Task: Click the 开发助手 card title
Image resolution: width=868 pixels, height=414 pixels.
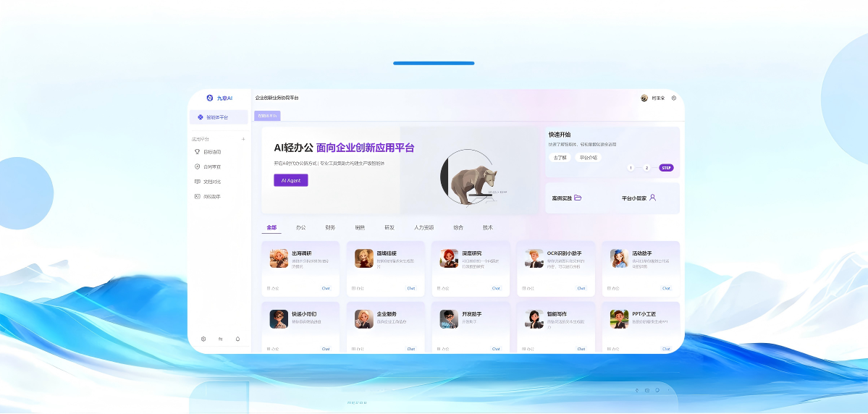Action: (471, 314)
